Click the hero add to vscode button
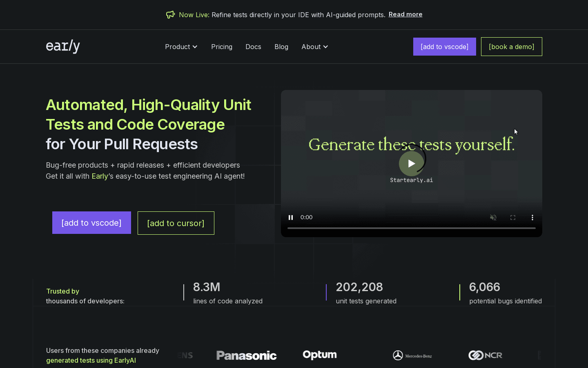This screenshot has width=588, height=368. click(91, 223)
